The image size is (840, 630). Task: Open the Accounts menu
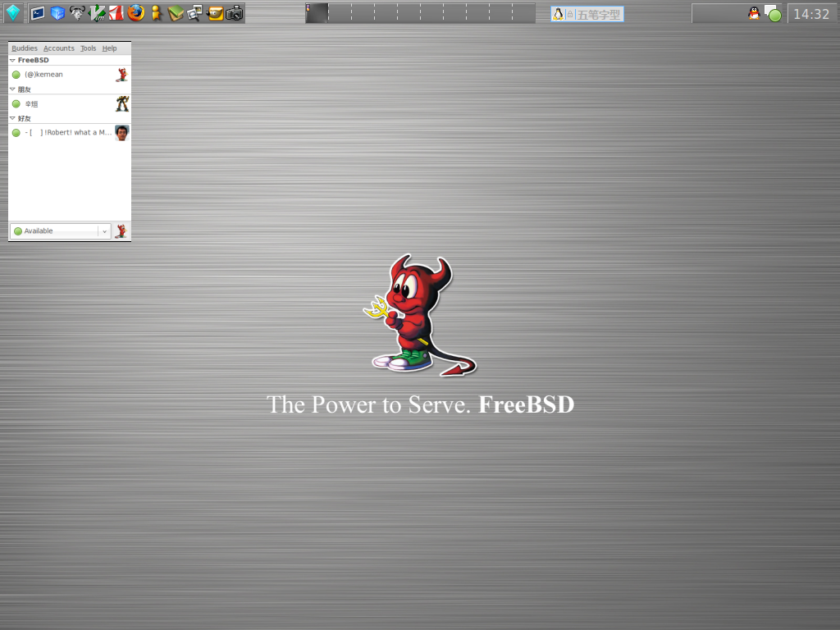[59, 48]
